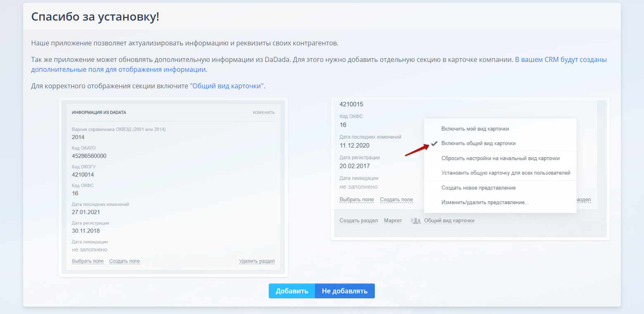Click "изменить" in the Информация из DaData header

(264, 112)
